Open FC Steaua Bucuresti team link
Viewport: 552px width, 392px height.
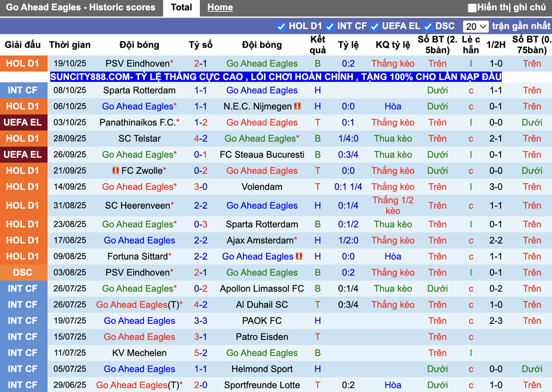pos(262,154)
